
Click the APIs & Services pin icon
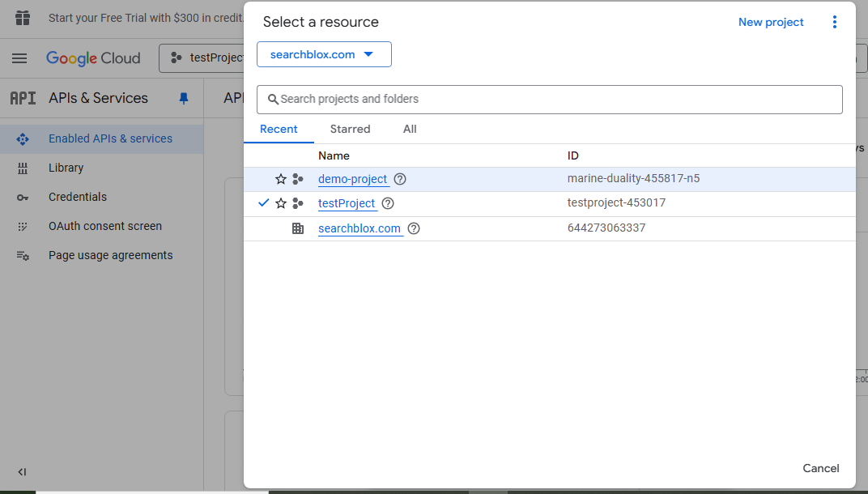pos(184,98)
